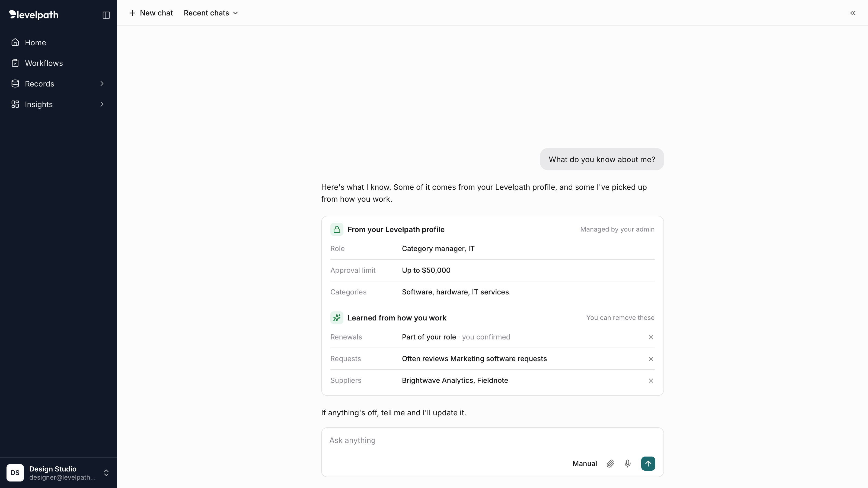Click the levelpath logo

(x=34, y=15)
